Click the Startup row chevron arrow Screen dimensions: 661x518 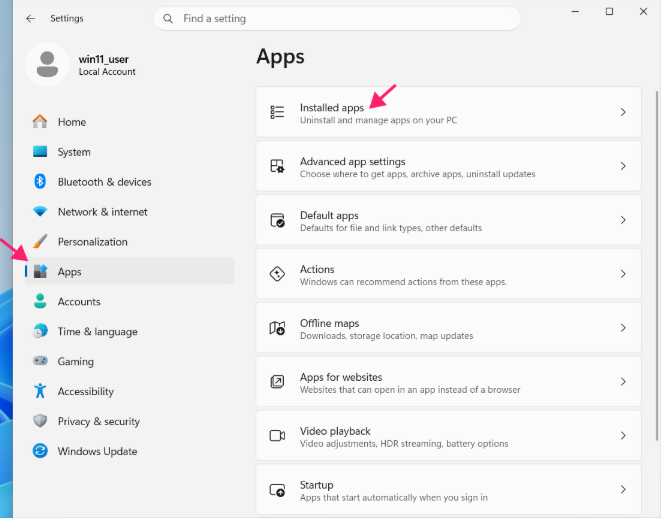click(x=623, y=489)
